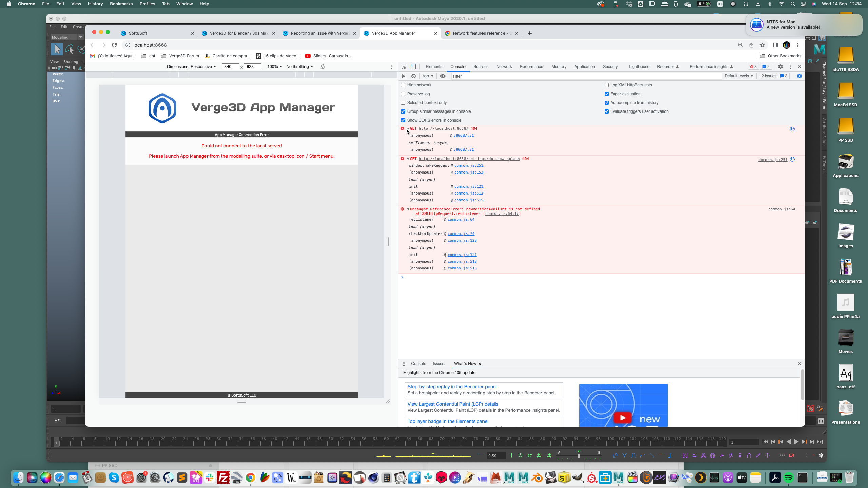Clear the console
Screen dimensions: 868x488
(413, 76)
